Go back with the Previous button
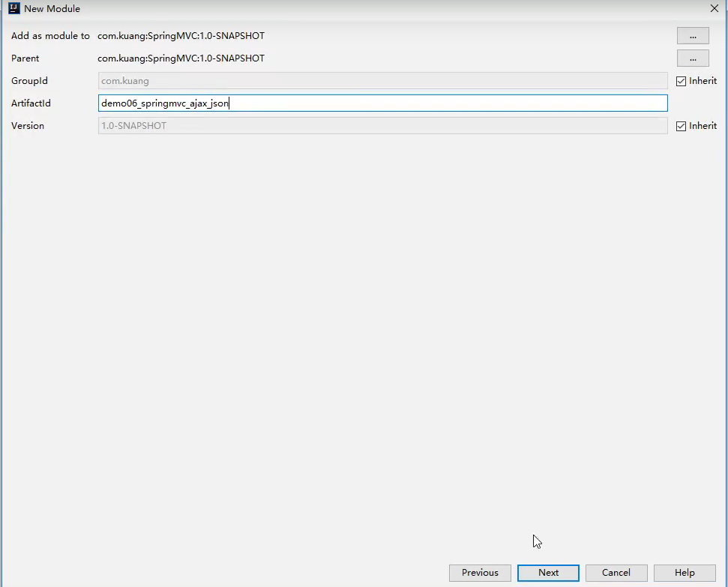 [480, 573]
